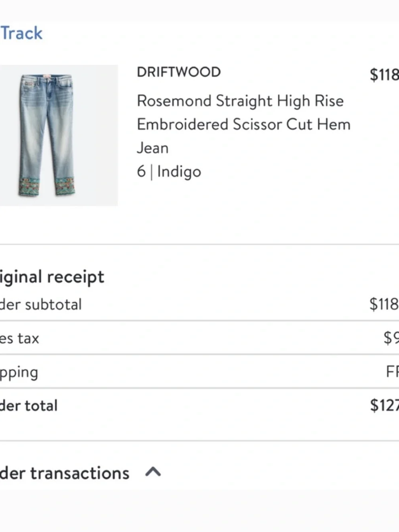Open Rosemond Straight High Rise product title
Image resolution: width=399 pixels, height=532 pixels.
click(x=240, y=101)
